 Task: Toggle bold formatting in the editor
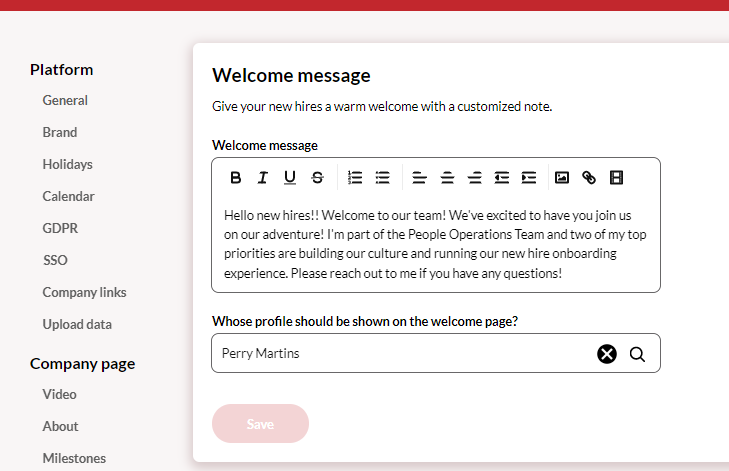click(236, 178)
